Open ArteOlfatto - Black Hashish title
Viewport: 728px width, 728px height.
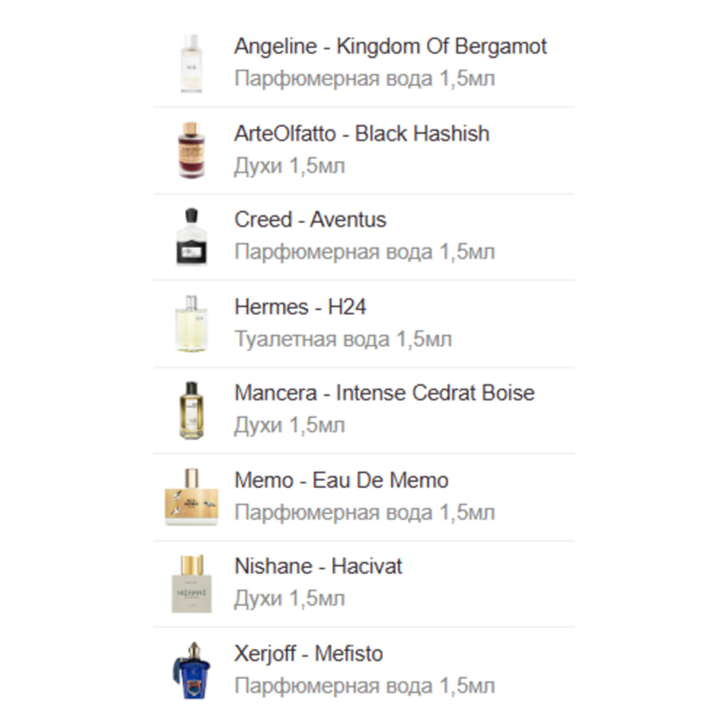(x=362, y=133)
